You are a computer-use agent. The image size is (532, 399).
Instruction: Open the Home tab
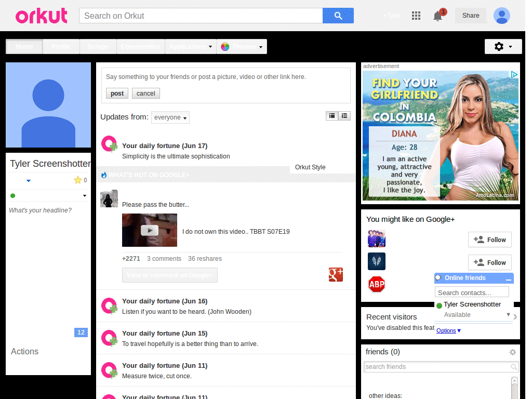tap(24, 46)
